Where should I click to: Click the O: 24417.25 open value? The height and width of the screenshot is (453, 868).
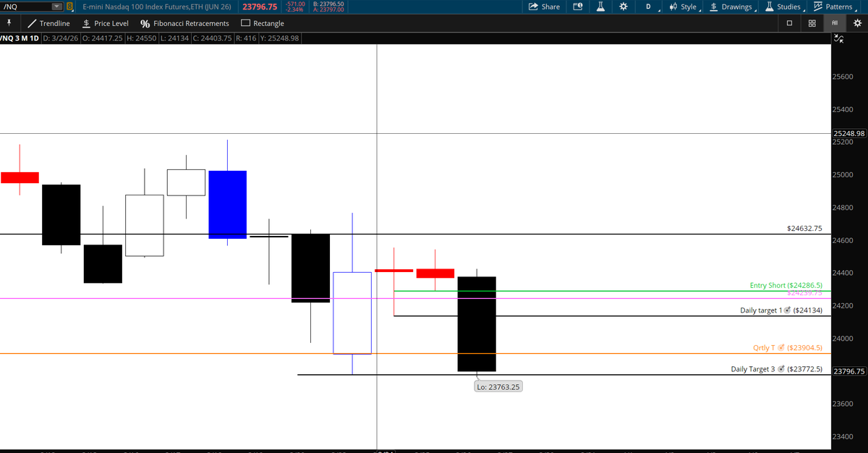click(x=103, y=38)
